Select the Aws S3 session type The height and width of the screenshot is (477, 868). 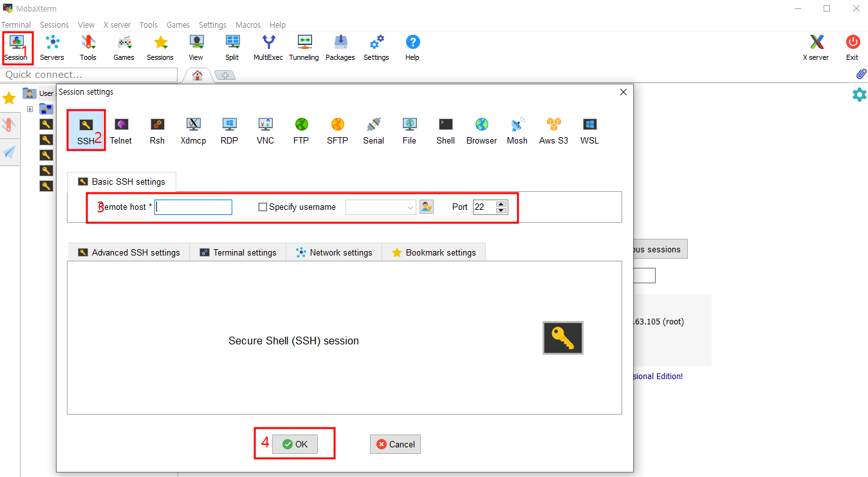click(x=553, y=131)
